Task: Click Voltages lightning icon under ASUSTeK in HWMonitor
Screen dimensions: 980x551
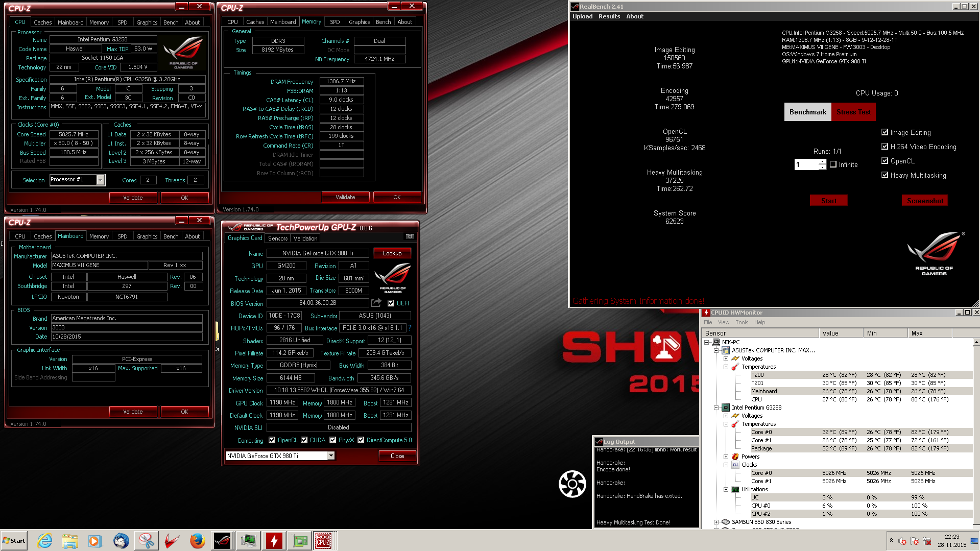Action: pos(735,358)
